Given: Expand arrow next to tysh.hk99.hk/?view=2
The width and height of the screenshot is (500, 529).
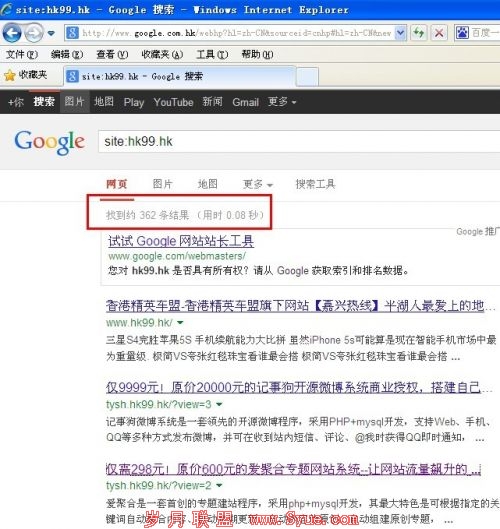Looking at the screenshot, I should click(219, 485).
